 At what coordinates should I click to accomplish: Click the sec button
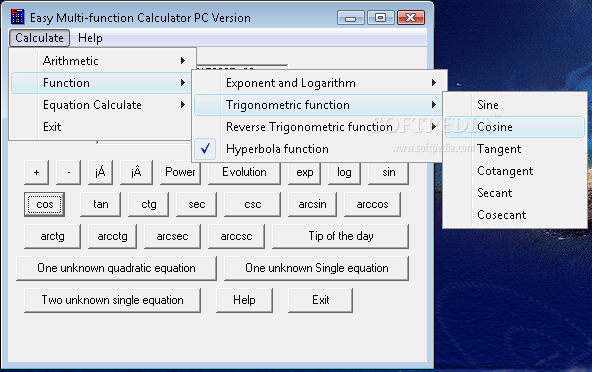tap(196, 204)
